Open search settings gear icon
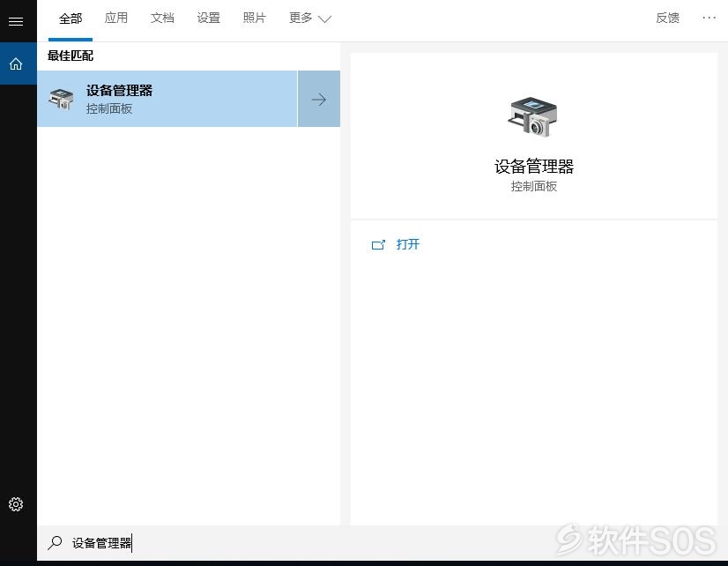The width and height of the screenshot is (728, 566). tap(16, 504)
